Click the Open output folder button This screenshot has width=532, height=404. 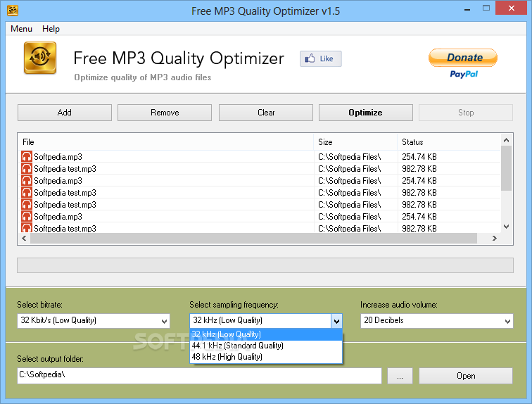click(466, 376)
